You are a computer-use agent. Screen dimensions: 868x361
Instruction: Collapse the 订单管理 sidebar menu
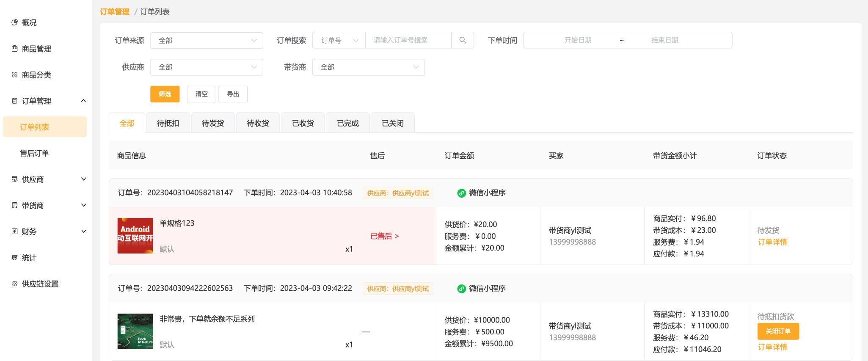point(83,101)
